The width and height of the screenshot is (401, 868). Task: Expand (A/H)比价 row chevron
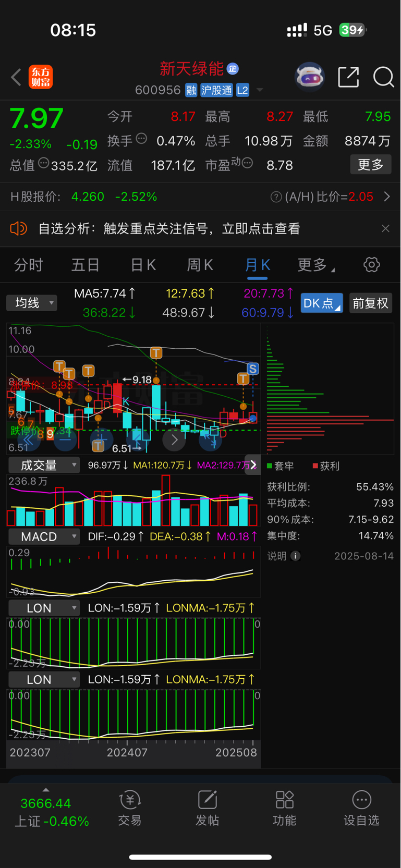(x=387, y=197)
